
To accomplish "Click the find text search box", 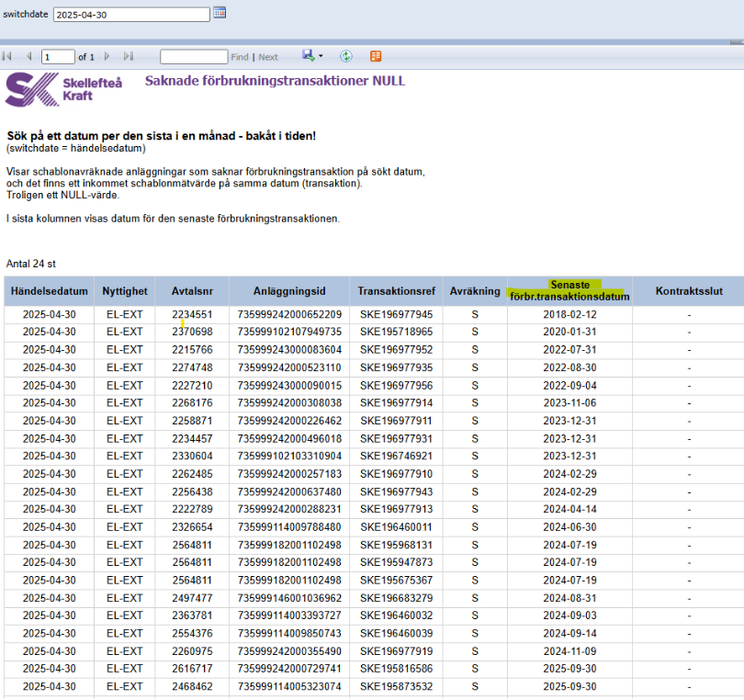I will (x=193, y=57).
